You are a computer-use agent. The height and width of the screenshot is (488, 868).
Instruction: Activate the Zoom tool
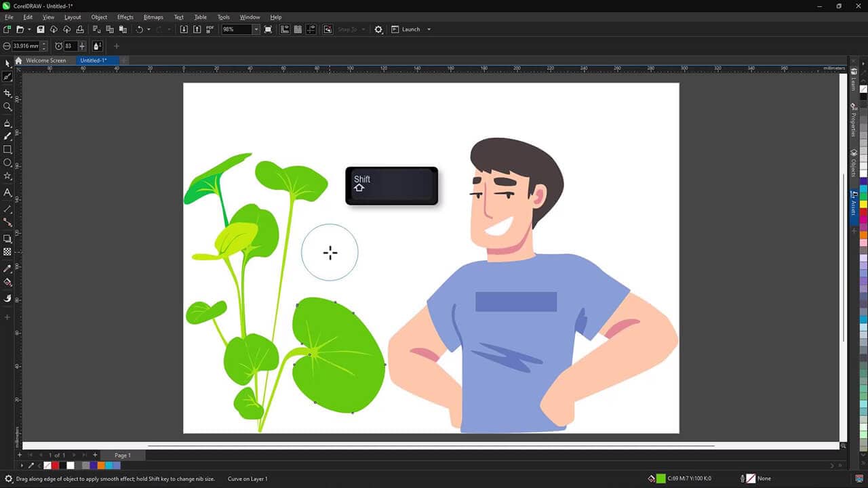(x=7, y=106)
